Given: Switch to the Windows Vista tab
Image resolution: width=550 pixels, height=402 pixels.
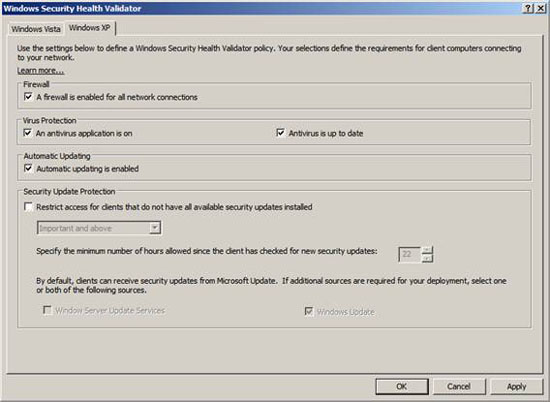Looking at the screenshot, I should [x=35, y=29].
